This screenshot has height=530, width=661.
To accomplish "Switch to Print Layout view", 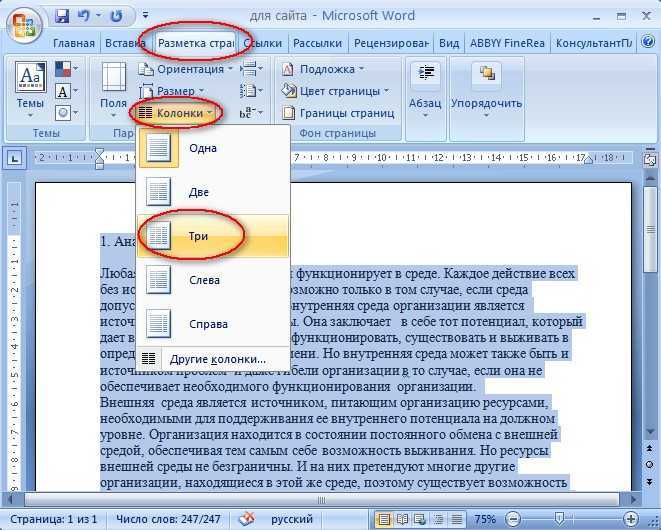I will pos(383,519).
